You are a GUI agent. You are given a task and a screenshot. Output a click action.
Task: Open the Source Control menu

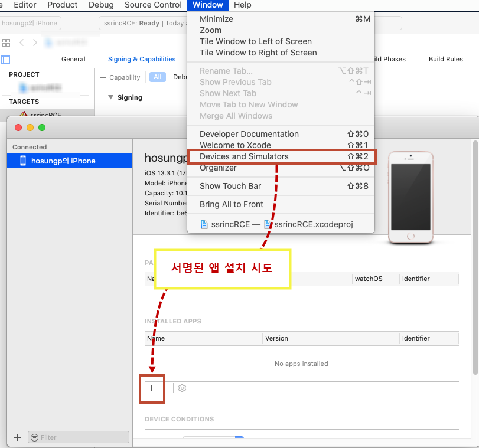tap(153, 5)
